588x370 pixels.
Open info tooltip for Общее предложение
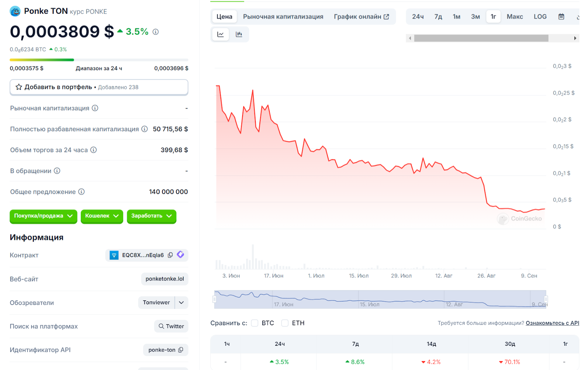click(82, 192)
